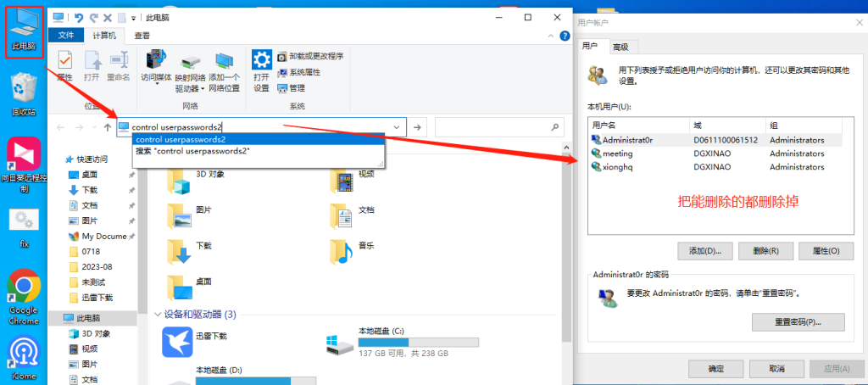Viewport: 868px width, 385px height.
Task: Click the help question mark icon
Action: tap(565, 36)
